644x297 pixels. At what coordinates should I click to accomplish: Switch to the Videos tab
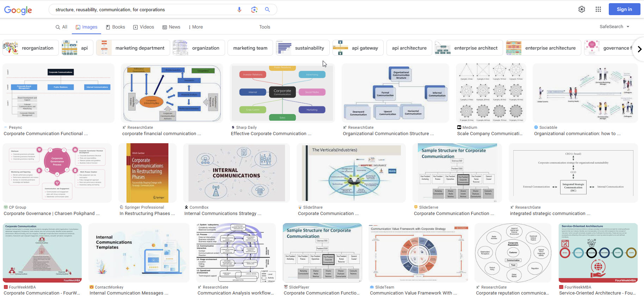(x=143, y=27)
